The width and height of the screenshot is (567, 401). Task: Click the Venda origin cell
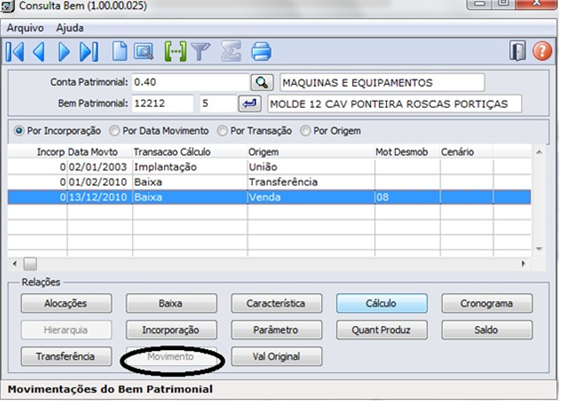[311, 197]
